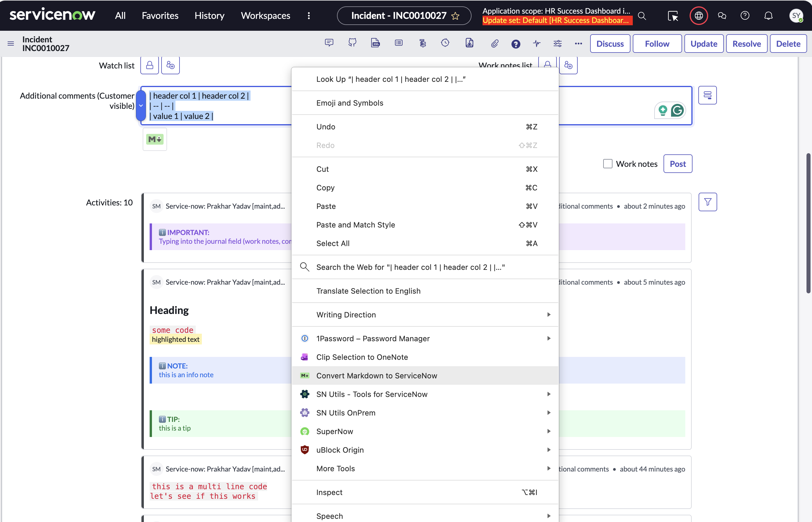
Task: Select Convert Markdown to ServiceNow from the menu
Action: 377,375
